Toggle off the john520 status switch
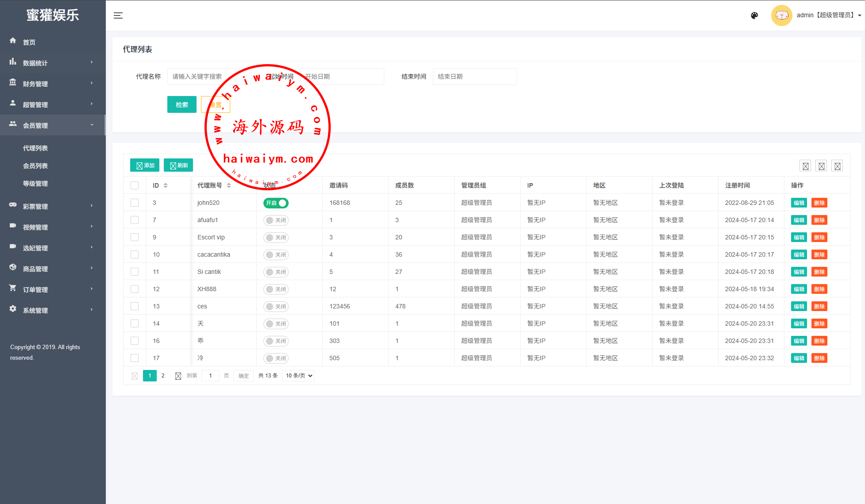This screenshot has width=865, height=504. coord(276,203)
